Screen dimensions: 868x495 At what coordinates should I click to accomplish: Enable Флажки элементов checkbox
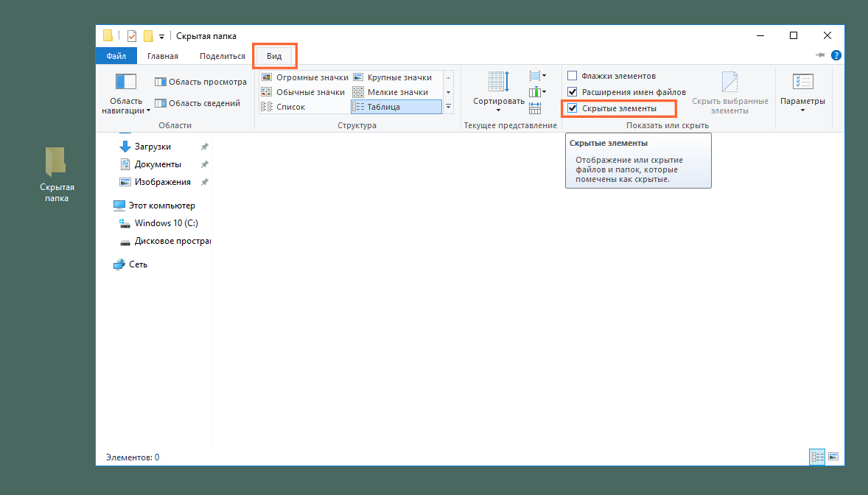573,76
